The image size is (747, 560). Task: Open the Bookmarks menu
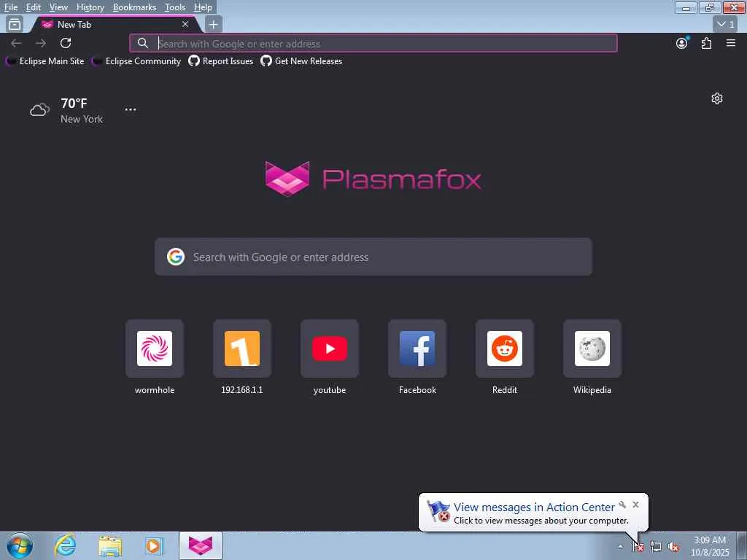click(x=134, y=7)
